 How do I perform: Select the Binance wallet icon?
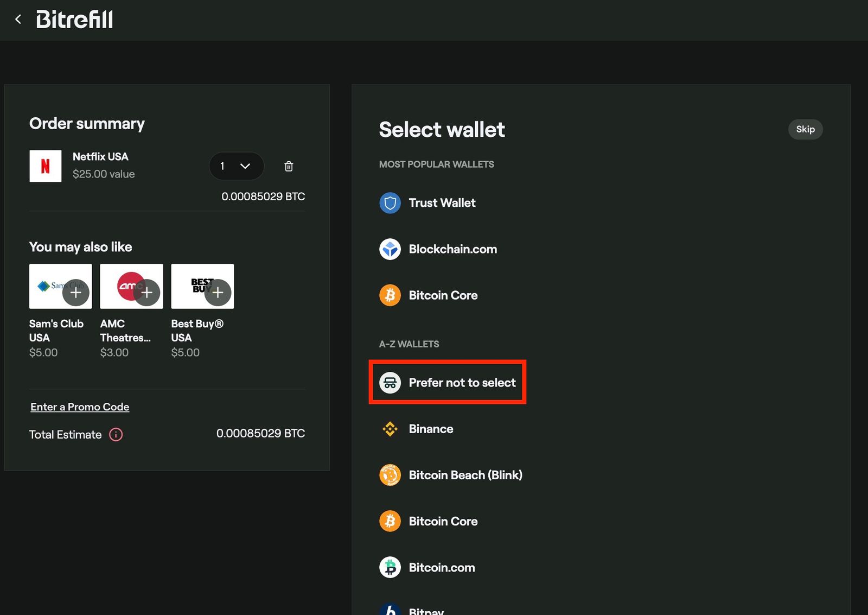coord(390,428)
